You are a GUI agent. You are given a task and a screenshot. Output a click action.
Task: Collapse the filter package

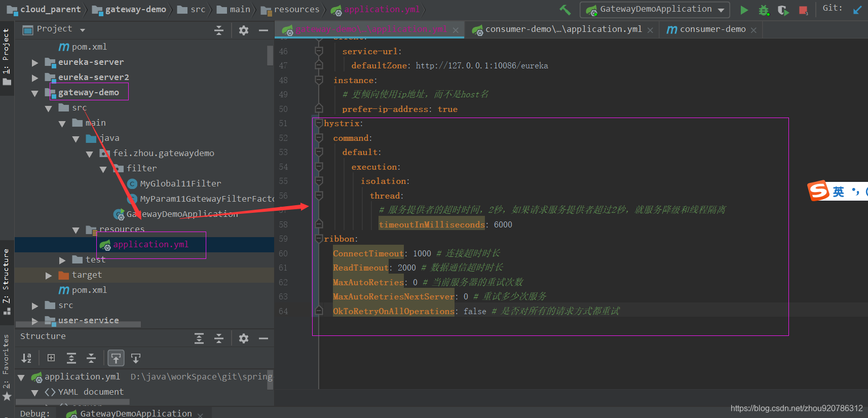coord(103,169)
